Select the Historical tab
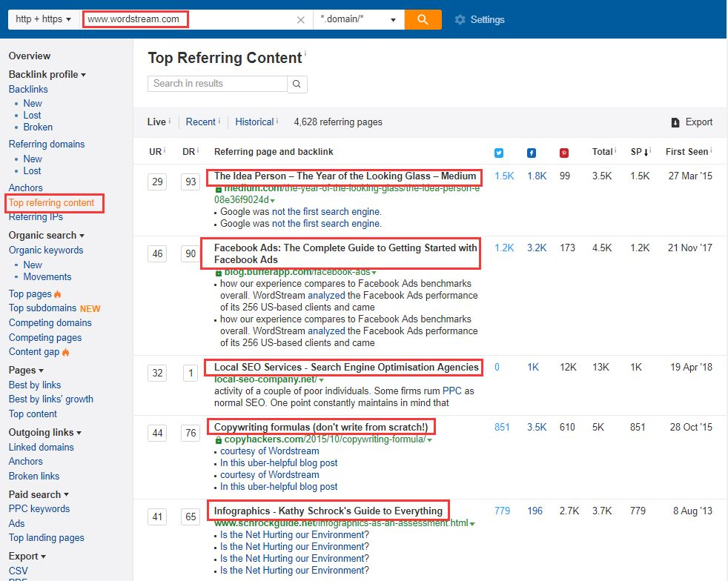 254,122
